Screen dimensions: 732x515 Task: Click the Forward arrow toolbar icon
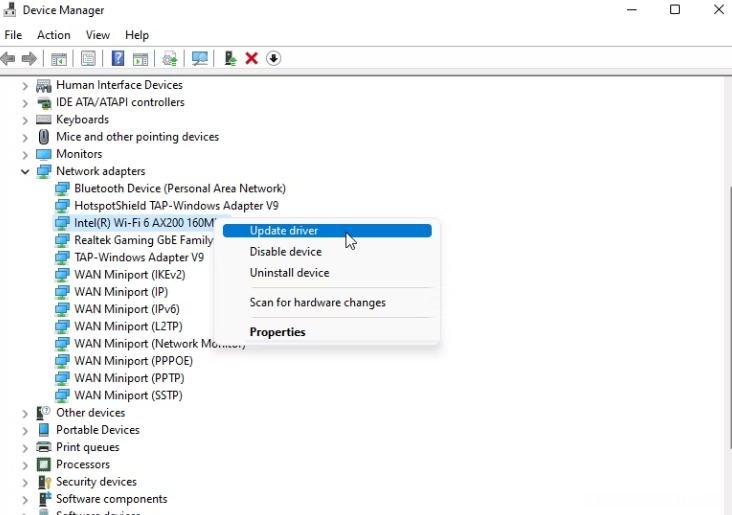tap(29, 59)
